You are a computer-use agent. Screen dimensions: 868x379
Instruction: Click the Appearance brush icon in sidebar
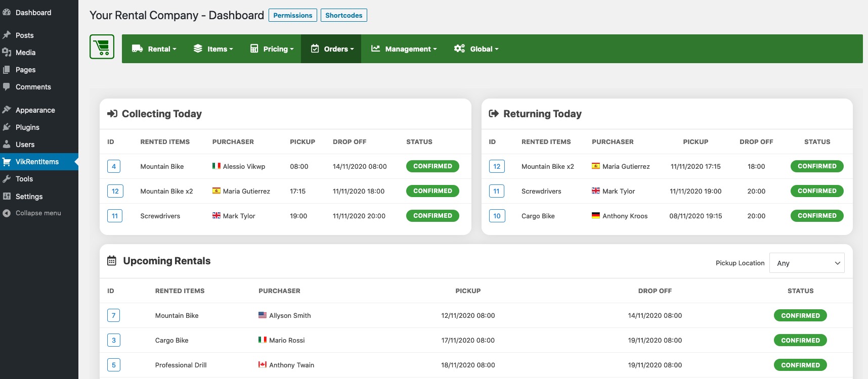tap(7, 110)
